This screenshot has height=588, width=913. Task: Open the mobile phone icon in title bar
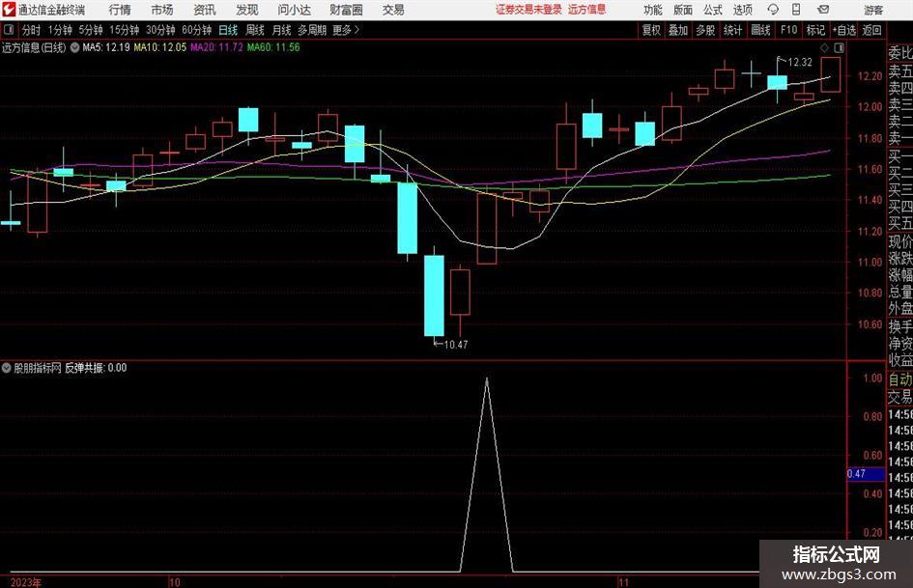click(x=796, y=10)
